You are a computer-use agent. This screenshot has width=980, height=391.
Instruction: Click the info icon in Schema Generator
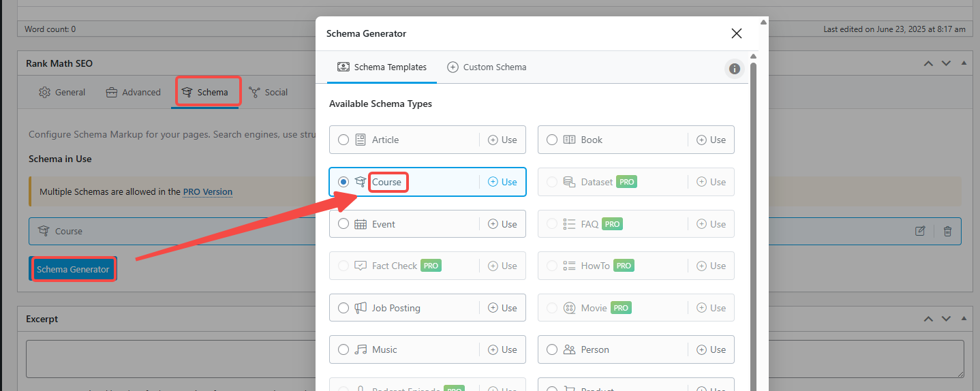pyautogui.click(x=734, y=69)
